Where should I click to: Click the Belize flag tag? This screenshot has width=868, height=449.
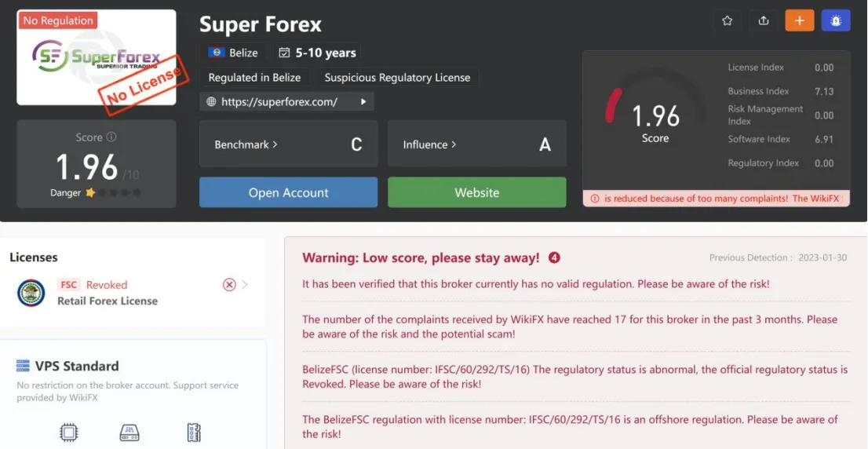233,53
